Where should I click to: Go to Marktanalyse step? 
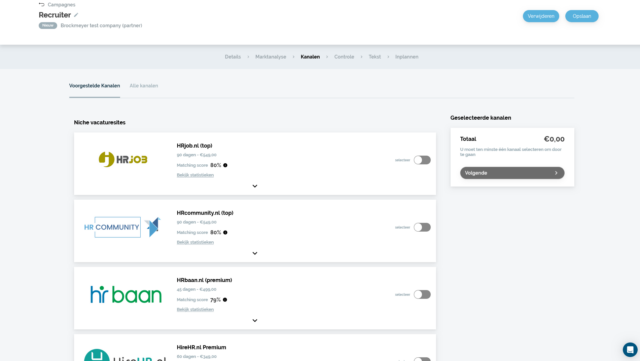pos(271,57)
